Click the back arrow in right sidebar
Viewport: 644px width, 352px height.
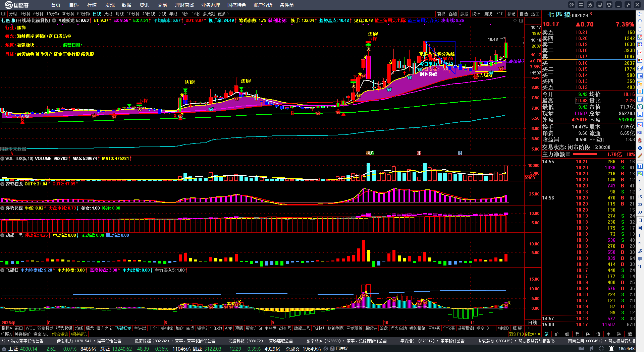[640, 14]
